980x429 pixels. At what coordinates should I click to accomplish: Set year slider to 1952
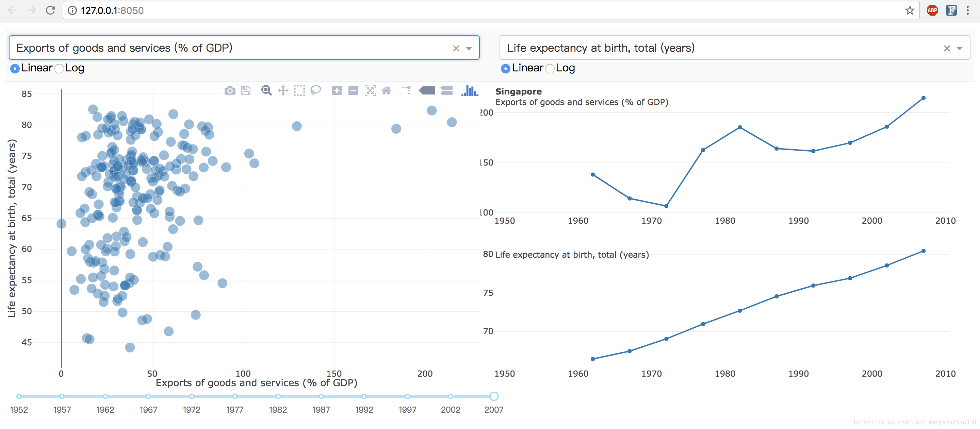[19, 396]
